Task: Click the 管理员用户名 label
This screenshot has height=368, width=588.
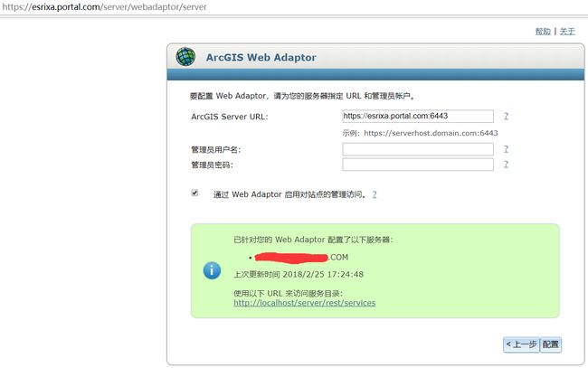Action: (x=216, y=150)
